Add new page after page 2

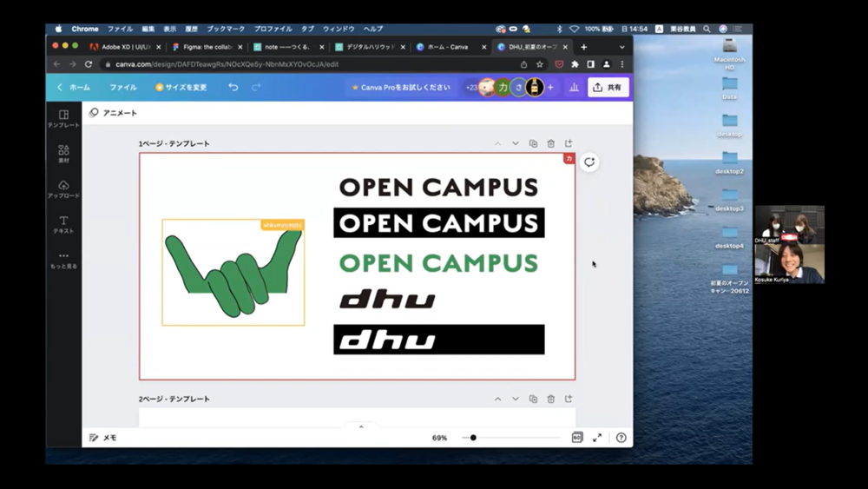point(569,399)
